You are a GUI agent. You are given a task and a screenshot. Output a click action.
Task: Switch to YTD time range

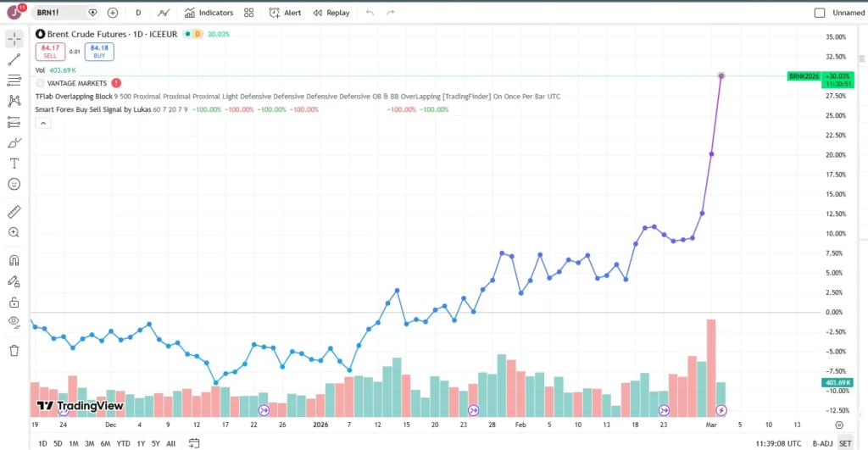point(123,443)
